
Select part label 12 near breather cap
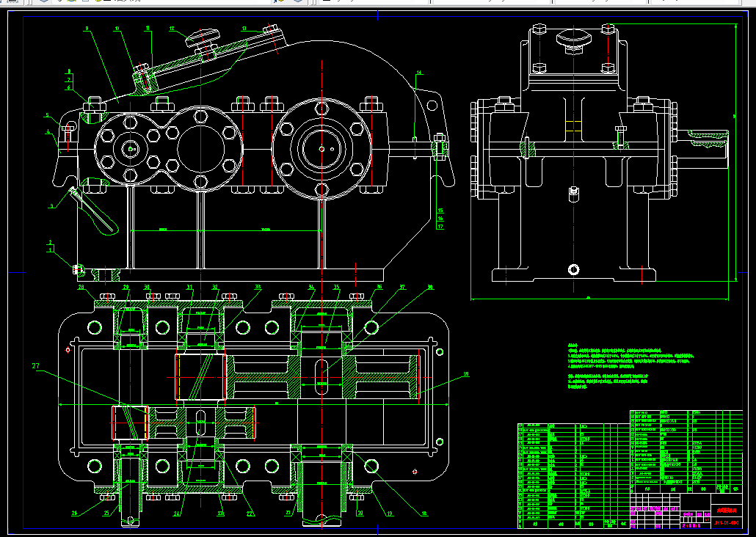coord(172,29)
